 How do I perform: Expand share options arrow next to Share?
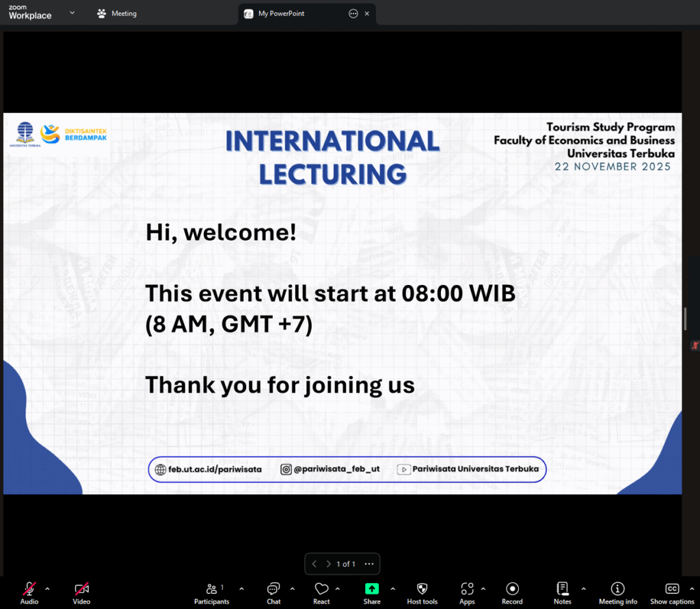point(392,588)
